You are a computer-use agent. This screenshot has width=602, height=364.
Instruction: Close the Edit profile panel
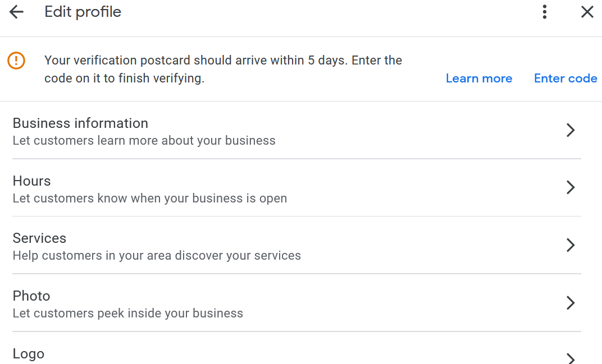pyautogui.click(x=587, y=12)
